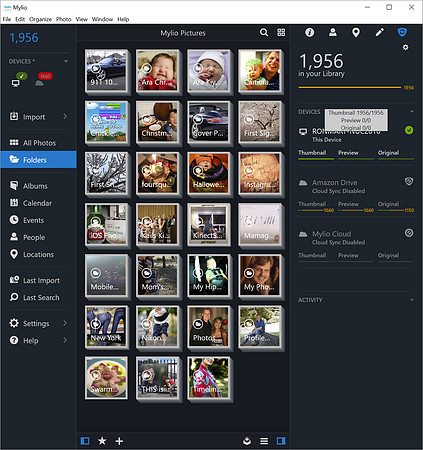The image size is (423, 450).
Task: Toggle the left sidebar panel icon at bottom
Action: coord(85,441)
